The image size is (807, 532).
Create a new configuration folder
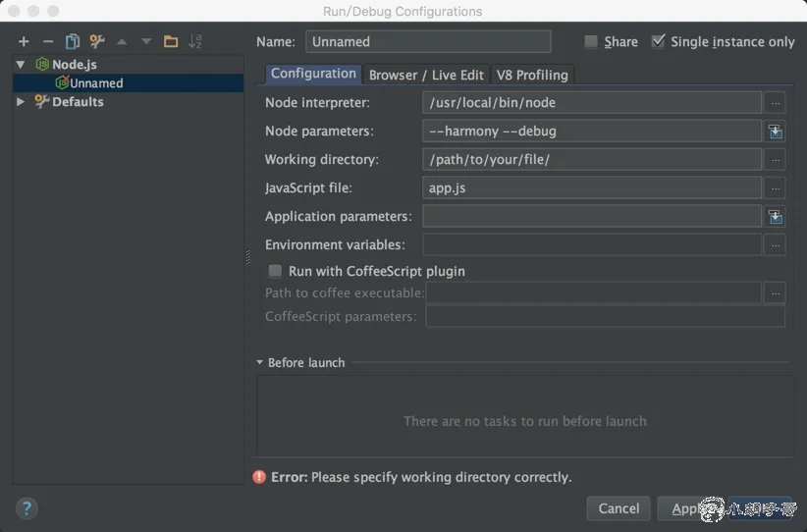[x=171, y=41]
